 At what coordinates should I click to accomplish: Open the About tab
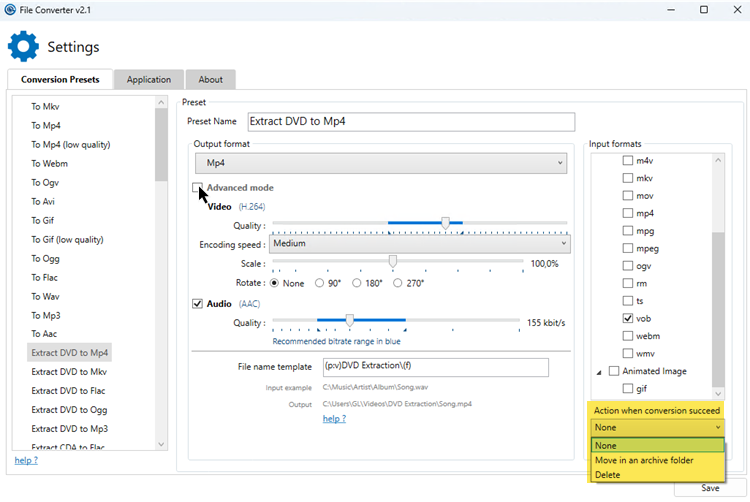click(x=210, y=80)
